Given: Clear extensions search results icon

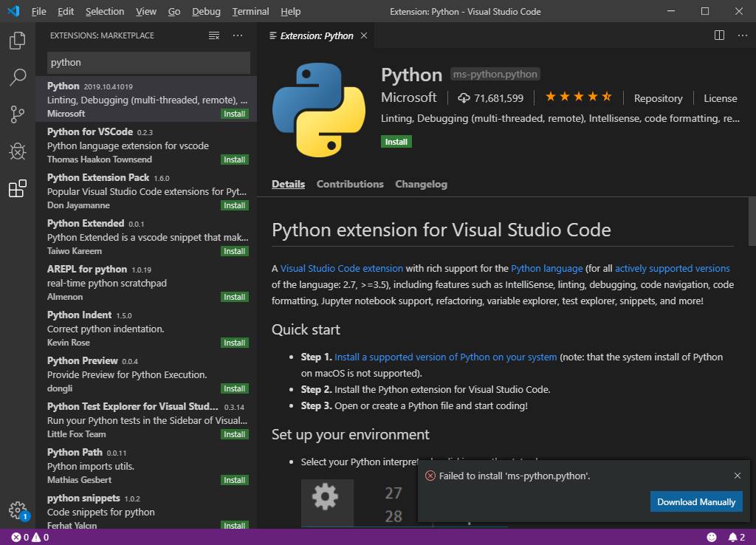Looking at the screenshot, I should 214,35.
